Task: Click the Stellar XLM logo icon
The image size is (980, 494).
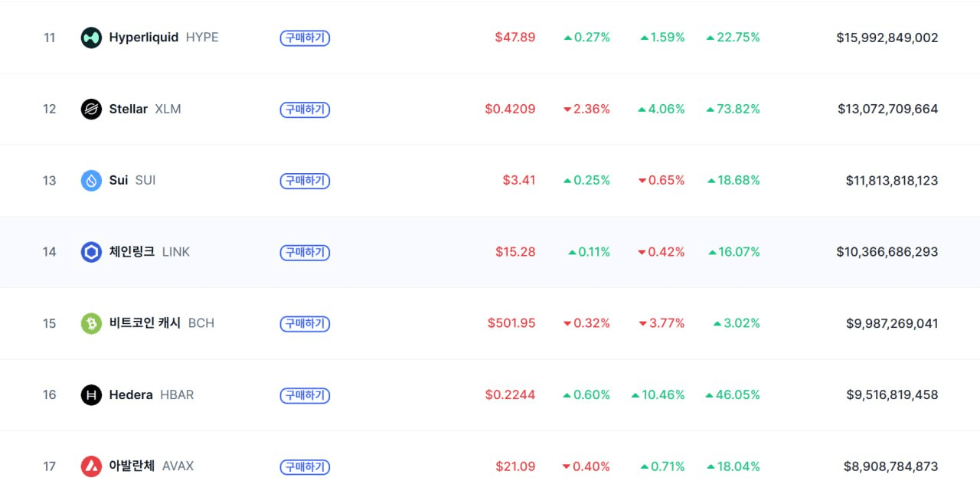Action: 91,109
